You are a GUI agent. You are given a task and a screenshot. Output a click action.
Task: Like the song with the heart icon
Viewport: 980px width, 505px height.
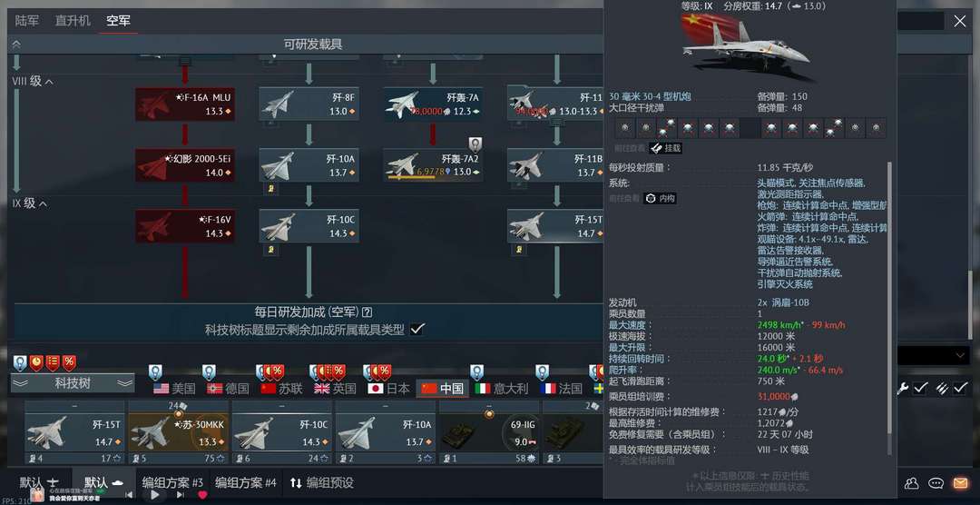202,495
